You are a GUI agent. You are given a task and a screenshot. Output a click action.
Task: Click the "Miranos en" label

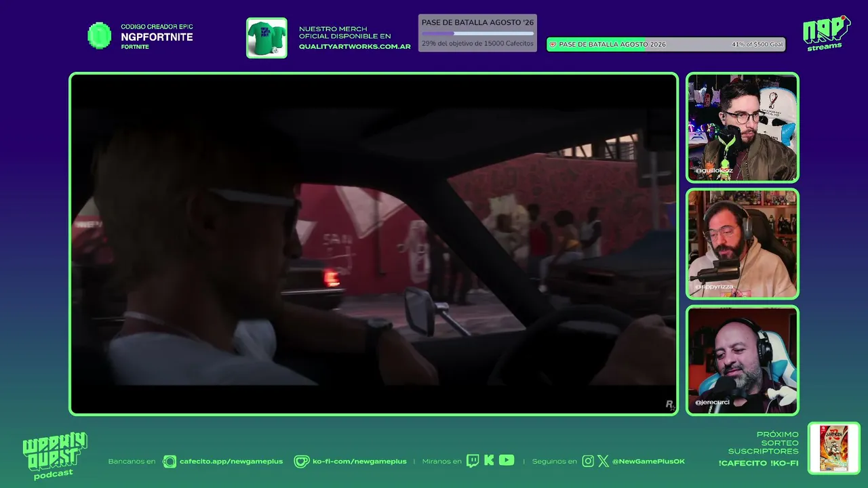[x=441, y=462]
